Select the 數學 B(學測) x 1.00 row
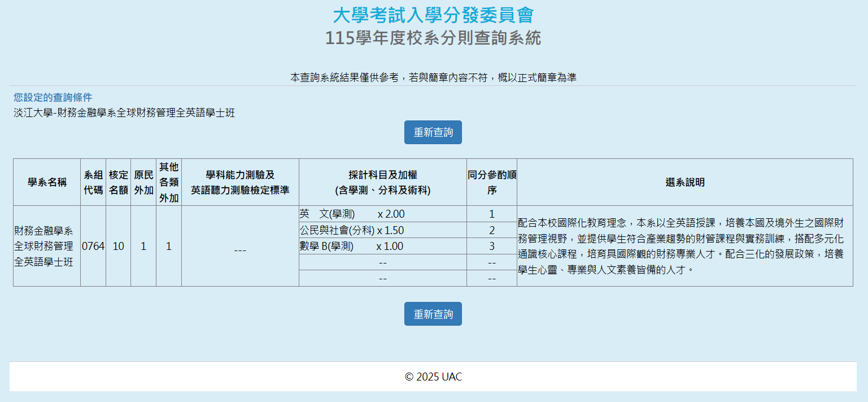 [x=352, y=246]
